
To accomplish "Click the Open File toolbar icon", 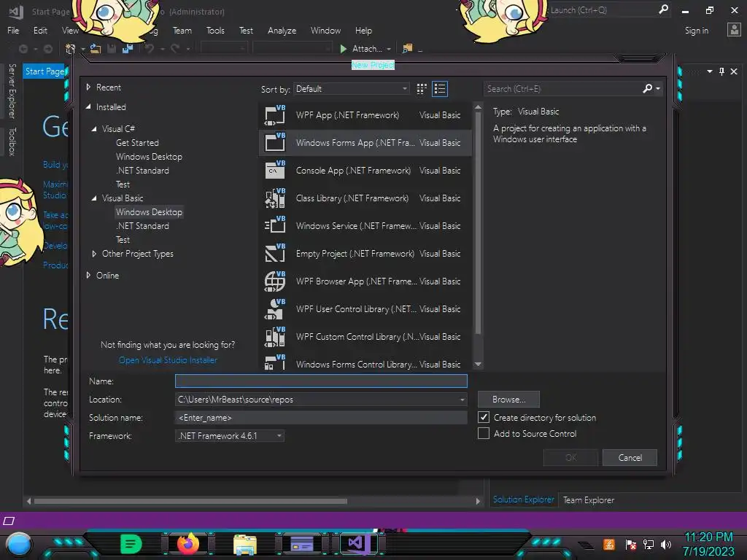I will 96,49.
